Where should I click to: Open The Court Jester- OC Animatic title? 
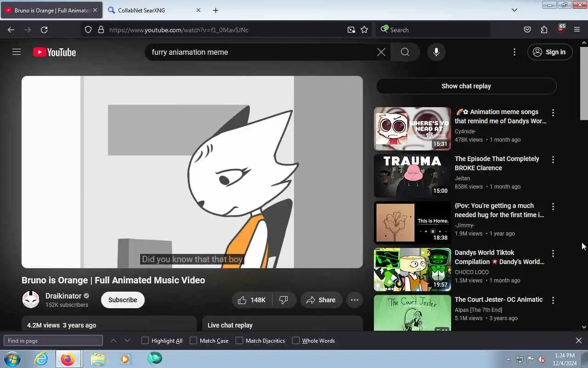[499, 299]
